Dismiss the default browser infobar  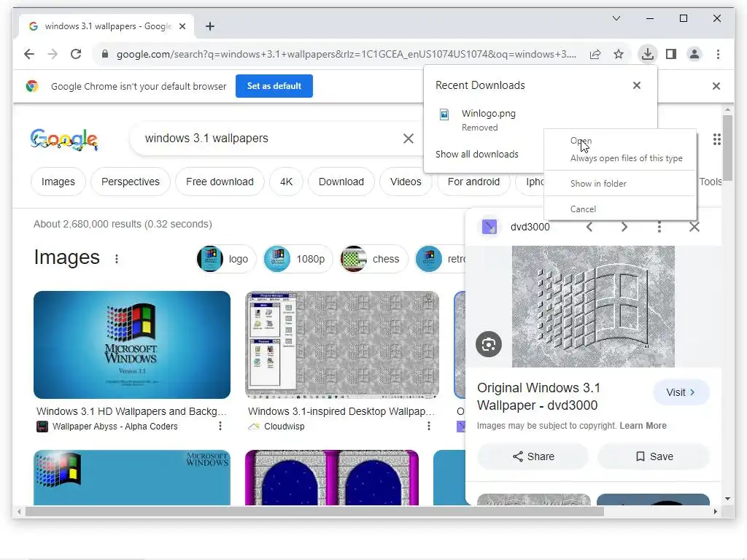716,86
